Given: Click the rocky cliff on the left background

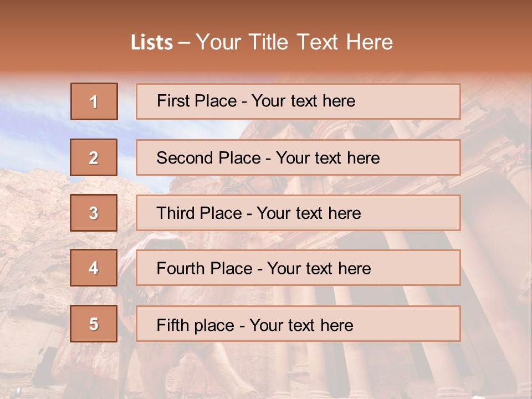Looking at the screenshot, I should 33,233.
